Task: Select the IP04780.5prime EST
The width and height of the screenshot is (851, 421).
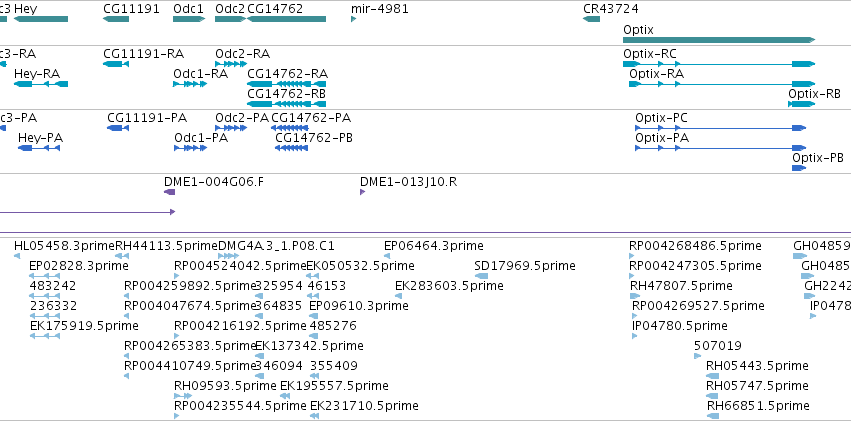Action: click(634, 336)
